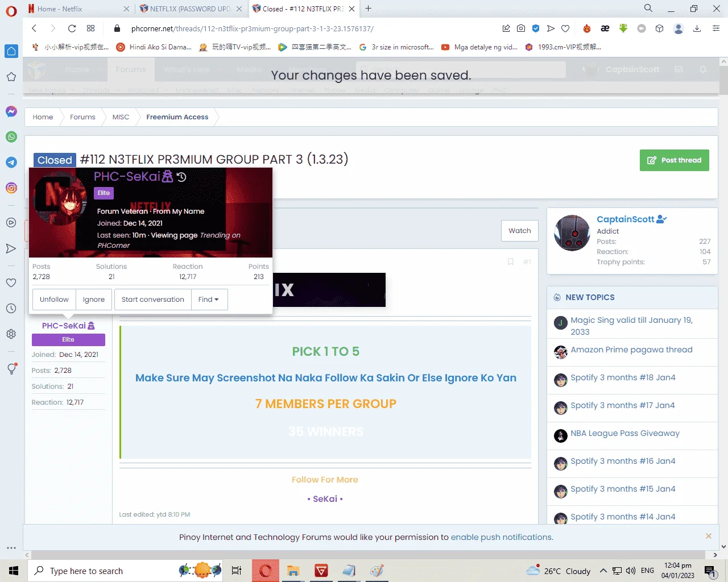Close the Home - Netflix tab
728x582 pixels.
[126, 9]
